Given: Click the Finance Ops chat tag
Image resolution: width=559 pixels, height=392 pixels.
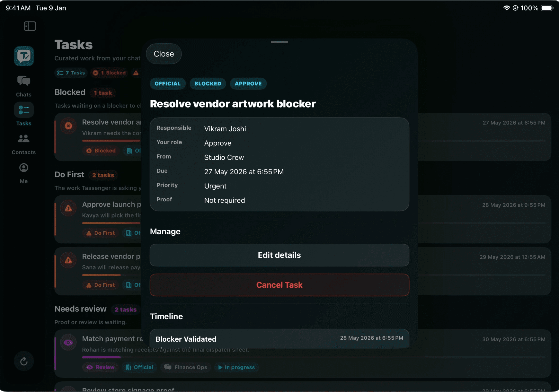Looking at the screenshot, I should (x=186, y=367).
